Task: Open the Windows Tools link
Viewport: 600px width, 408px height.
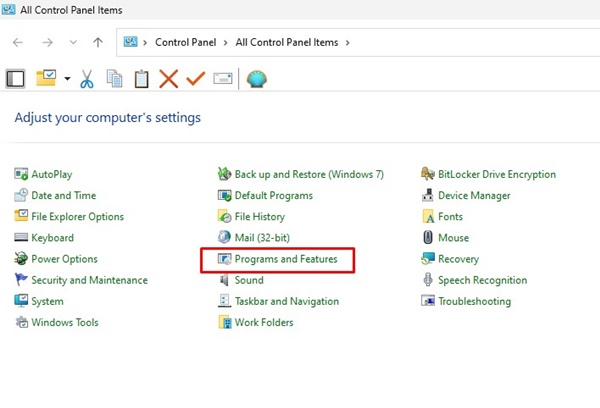Action: tap(65, 322)
